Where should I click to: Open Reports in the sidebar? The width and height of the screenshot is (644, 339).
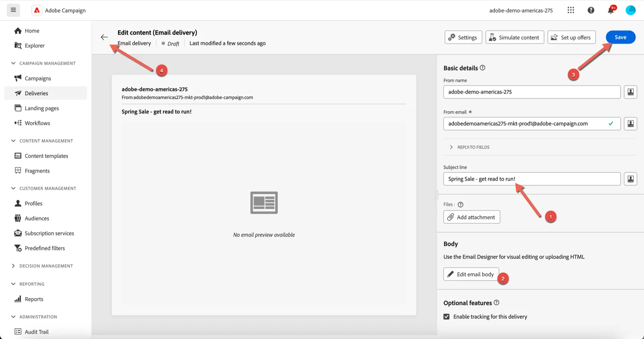(45, 299)
